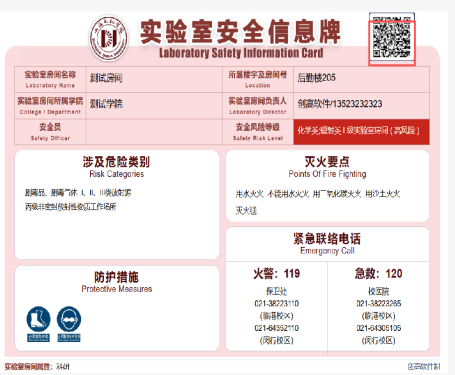Click the red high-risk level banner
The width and height of the screenshot is (455, 375).
pyautogui.click(x=361, y=132)
